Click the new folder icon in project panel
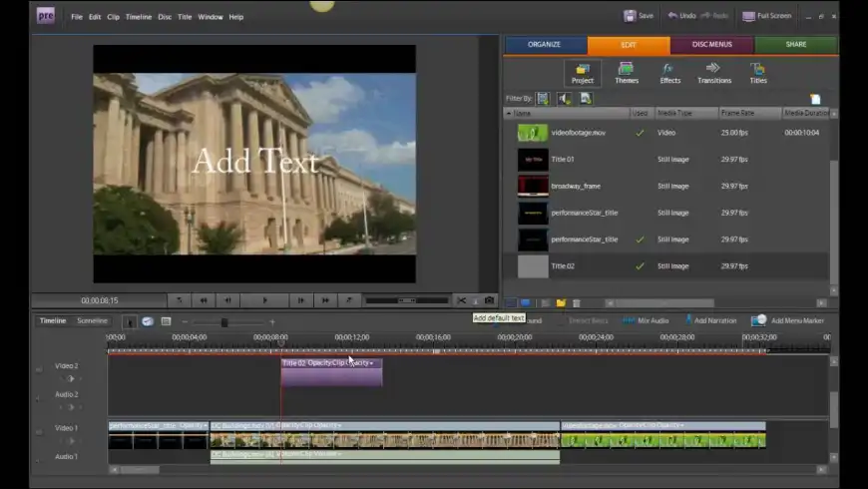The image size is (868, 489). [x=561, y=303]
